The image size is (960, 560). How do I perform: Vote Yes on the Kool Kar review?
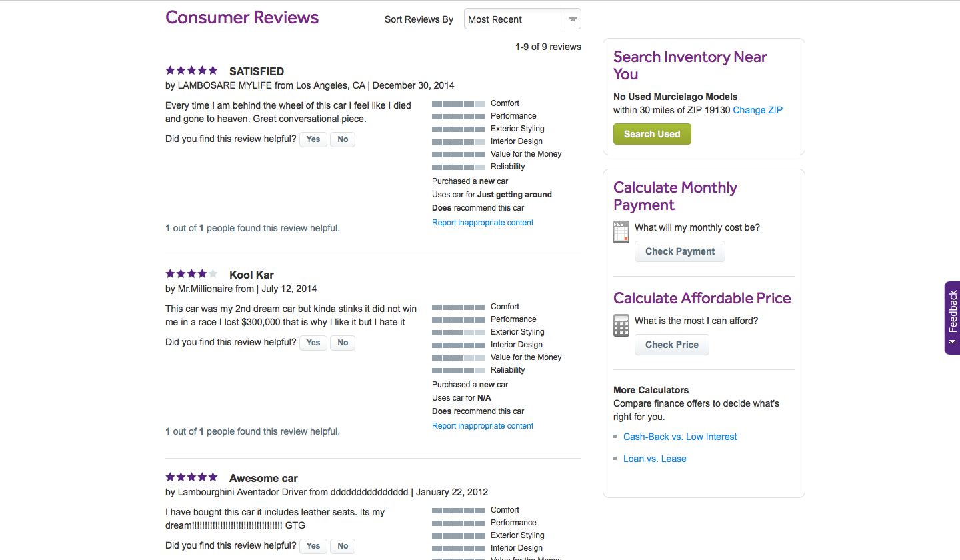tap(313, 343)
